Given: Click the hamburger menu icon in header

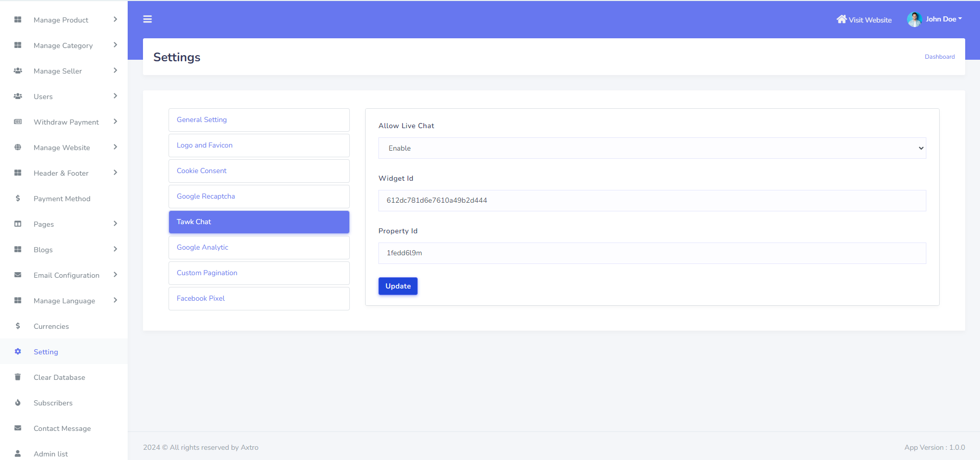Looking at the screenshot, I should [x=148, y=19].
